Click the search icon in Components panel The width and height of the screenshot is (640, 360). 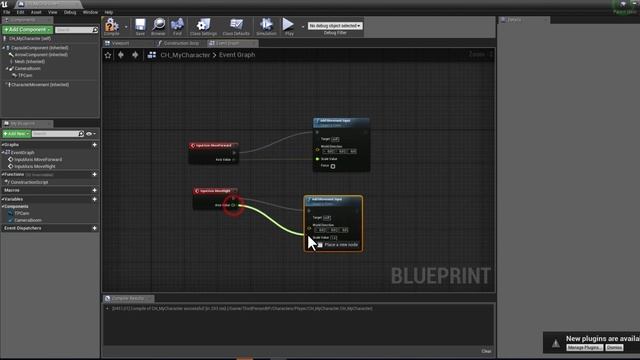(95, 30)
